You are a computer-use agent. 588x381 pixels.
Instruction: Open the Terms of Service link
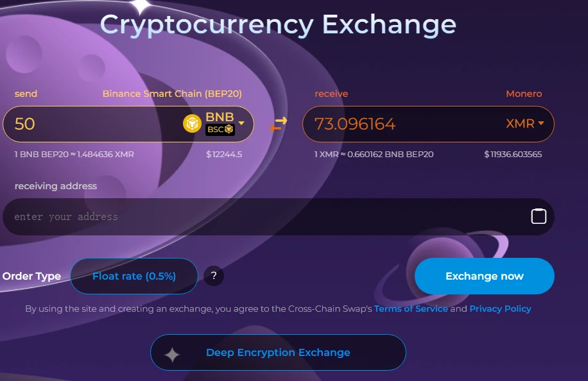tap(411, 309)
